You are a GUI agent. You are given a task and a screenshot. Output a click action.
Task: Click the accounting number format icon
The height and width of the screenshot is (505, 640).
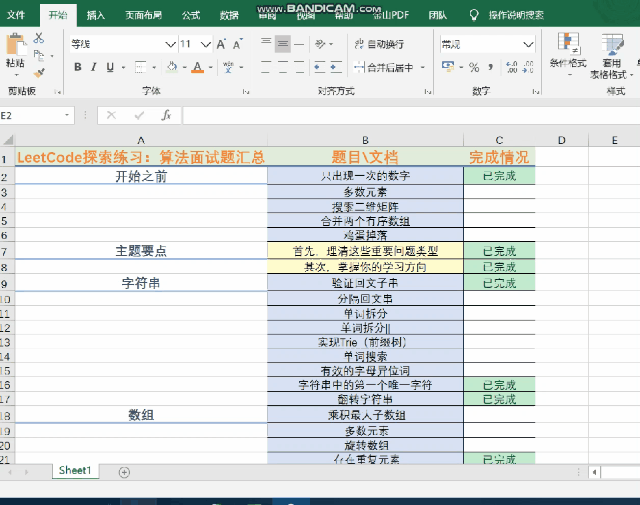(448, 67)
